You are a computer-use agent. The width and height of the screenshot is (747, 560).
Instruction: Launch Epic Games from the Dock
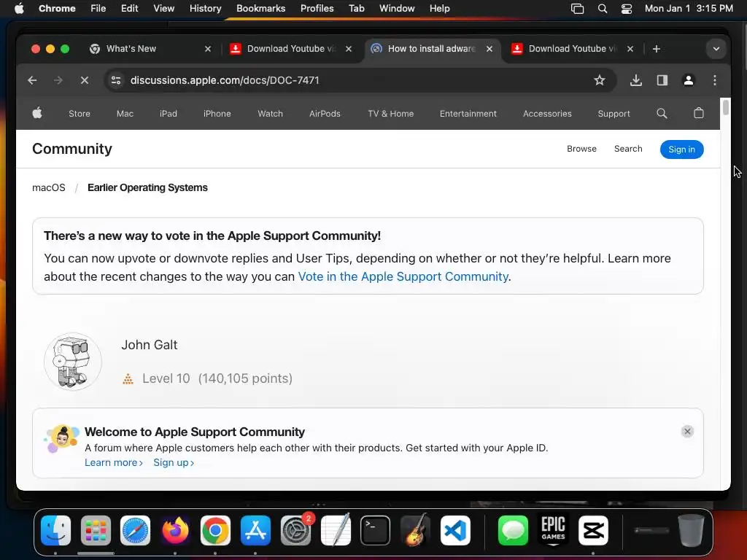553,529
